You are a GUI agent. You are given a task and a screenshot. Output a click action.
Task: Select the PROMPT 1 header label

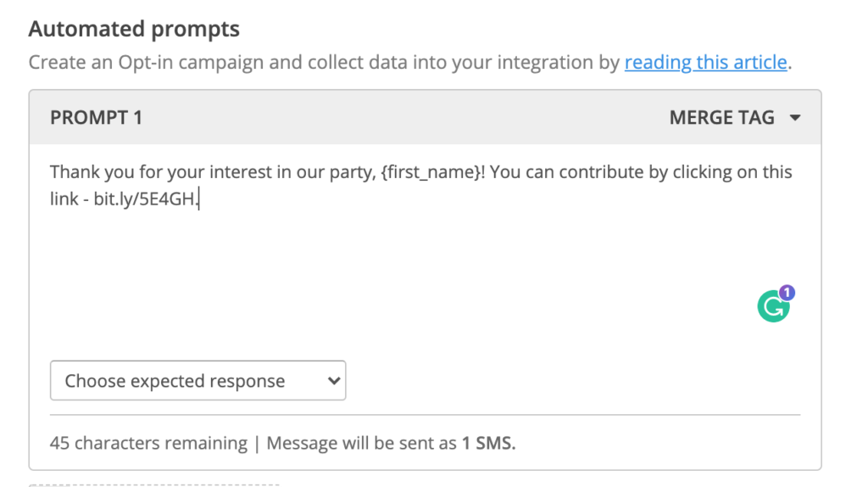point(97,117)
